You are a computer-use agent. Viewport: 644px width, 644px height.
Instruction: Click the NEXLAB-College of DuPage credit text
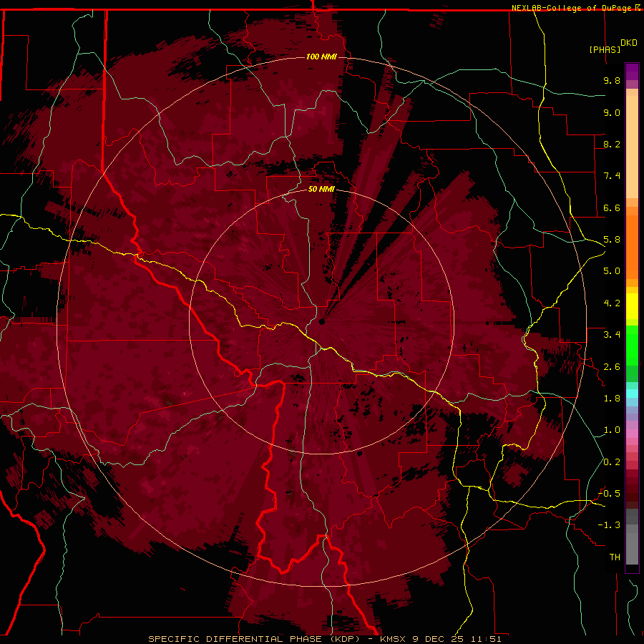click(x=572, y=8)
